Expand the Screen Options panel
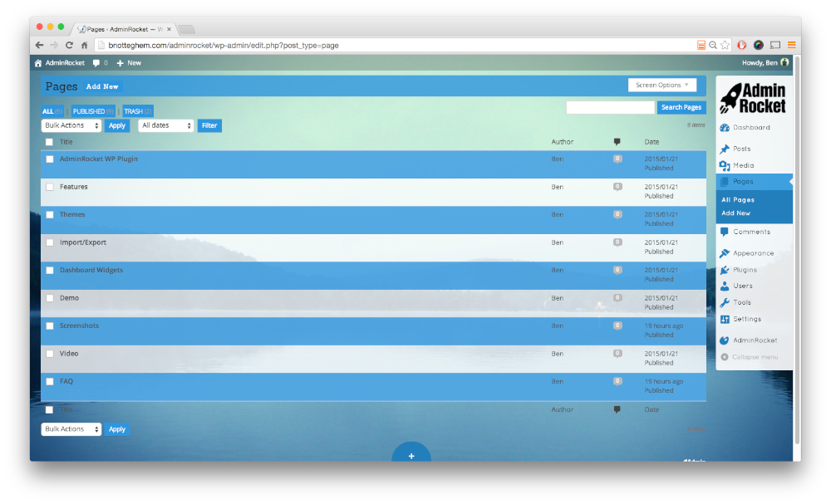The width and height of the screenshot is (831, 504). (662, 86)
